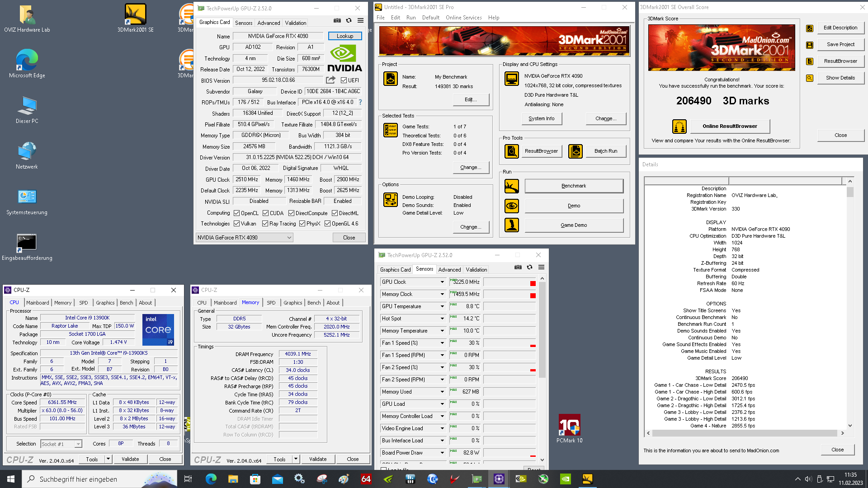This screenshot has width=868, height=488.
Task: Click Batch Run icon in Pro Tools
Action: (576, 151)
